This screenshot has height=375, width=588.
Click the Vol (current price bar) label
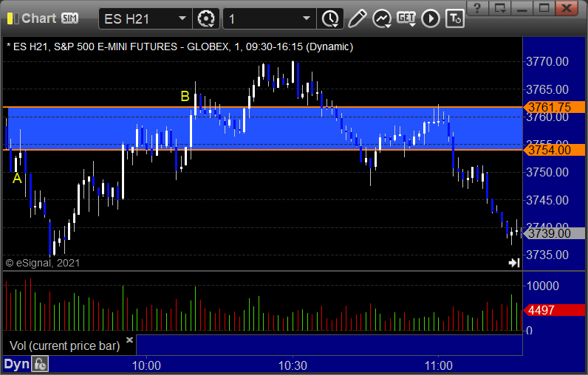point(64,345)
